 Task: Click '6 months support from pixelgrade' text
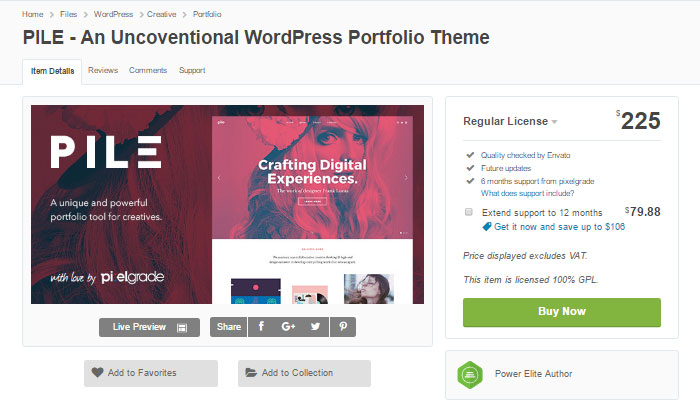pyautogui.click(x=538, y=181)
